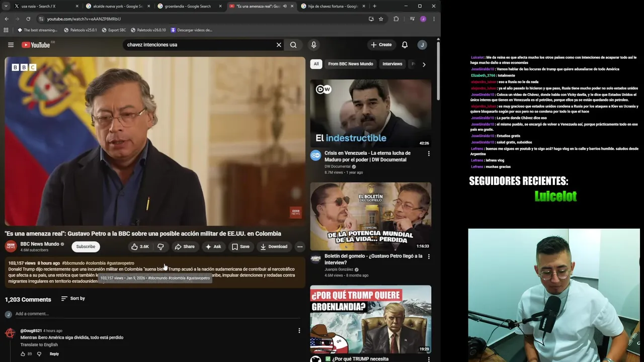Open the #bbcmundo hashtag
Viewport: 644px width, 362px height.
tap(73, 263)
